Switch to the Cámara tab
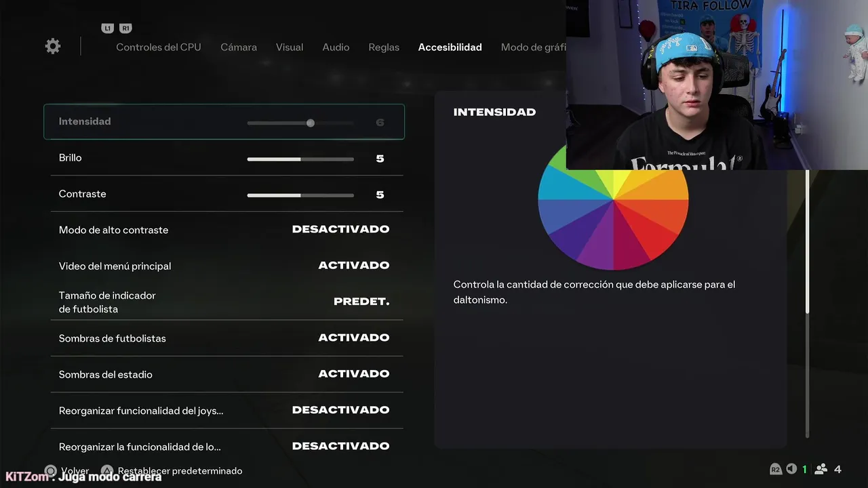This screenshot has height=488, width=868. (239, 47)
